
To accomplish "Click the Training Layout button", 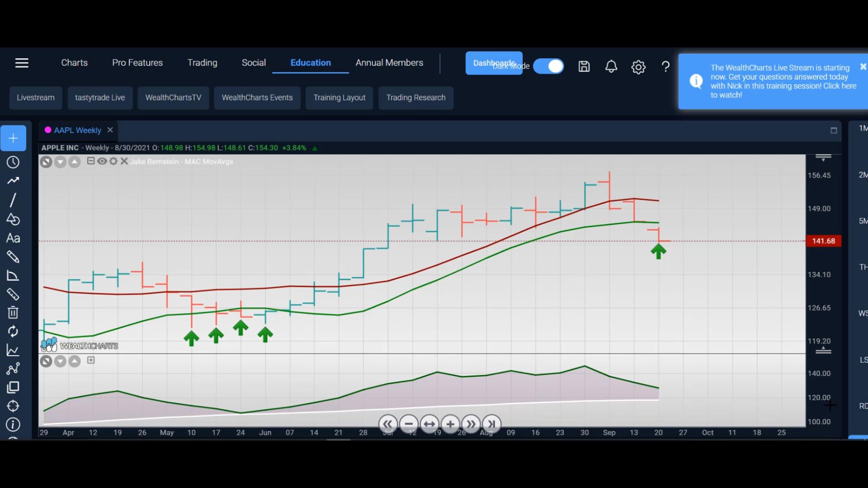I will click(x=340, y=98).
